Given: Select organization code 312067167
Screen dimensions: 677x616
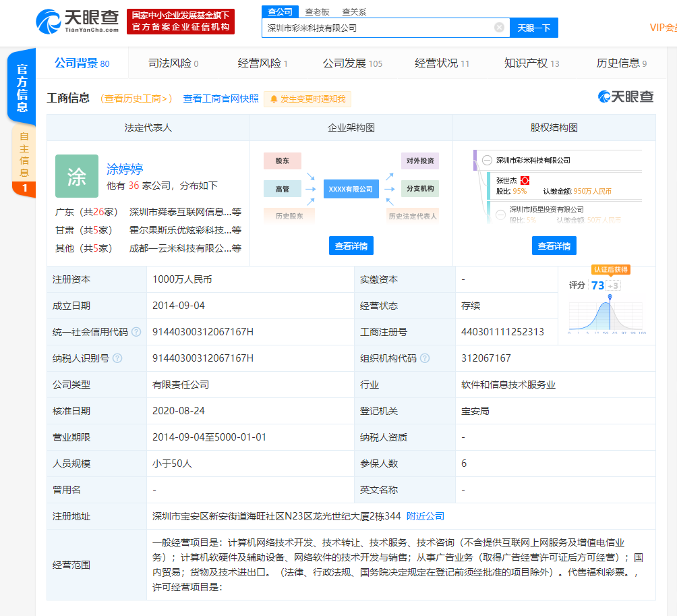Looking at the screenshot, I should (486, 358).
